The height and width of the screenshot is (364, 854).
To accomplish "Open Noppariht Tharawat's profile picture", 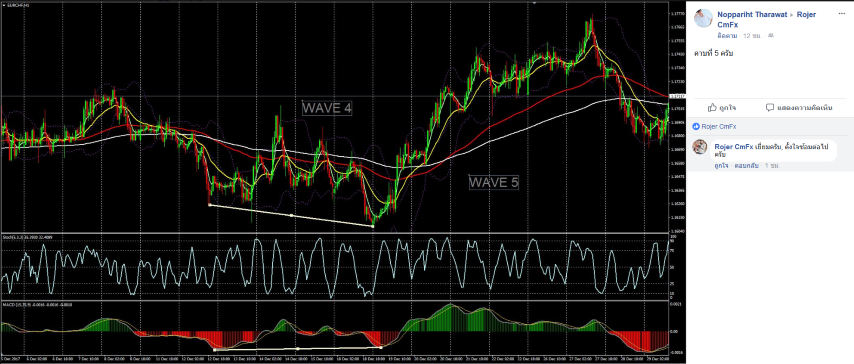I will click(x=703, y=19).
